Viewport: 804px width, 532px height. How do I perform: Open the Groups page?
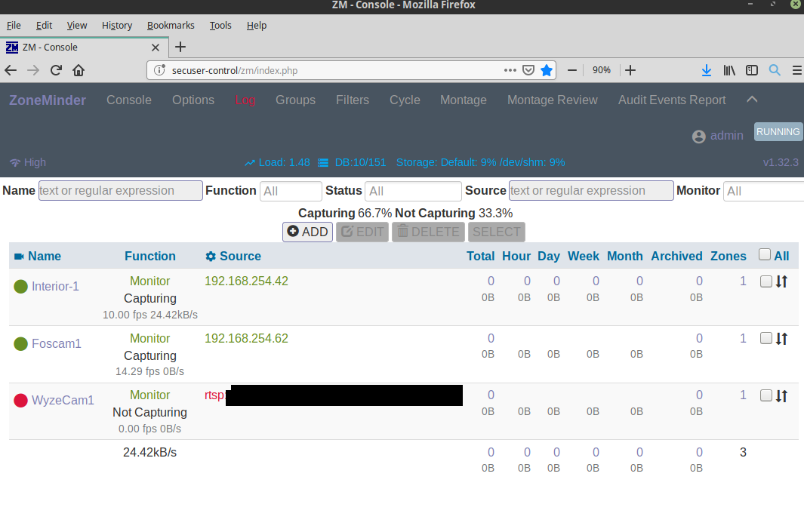(295, 100)
